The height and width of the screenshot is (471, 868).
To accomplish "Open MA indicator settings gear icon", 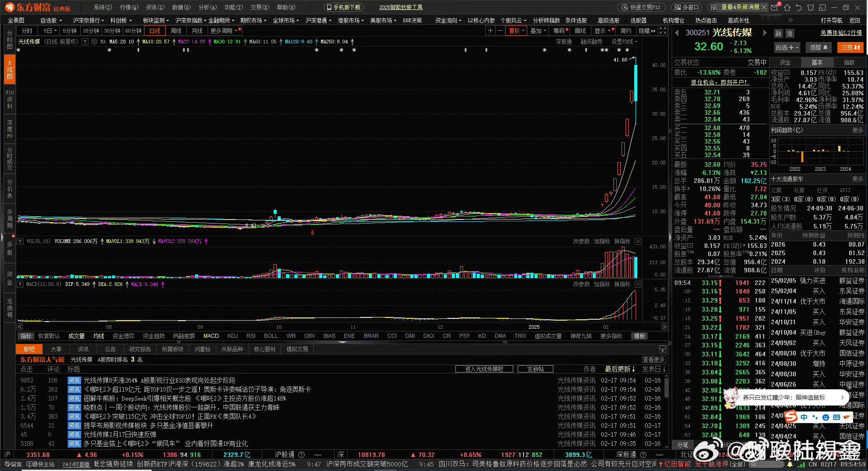I will [94, 42].
